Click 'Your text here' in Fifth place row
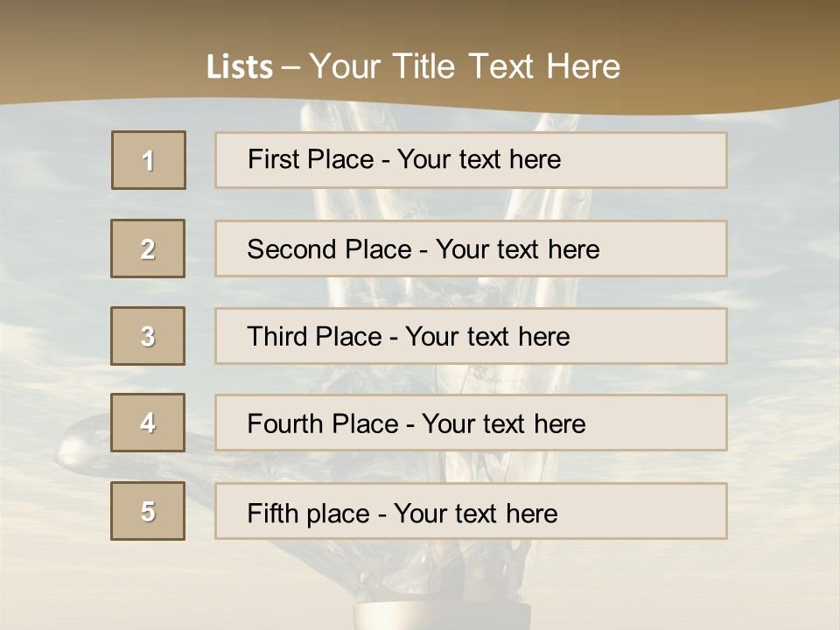 (x=475, y=513)
